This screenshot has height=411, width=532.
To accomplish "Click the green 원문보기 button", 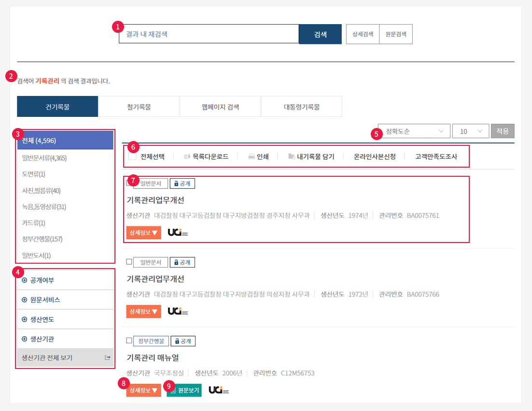I will 184,390.
